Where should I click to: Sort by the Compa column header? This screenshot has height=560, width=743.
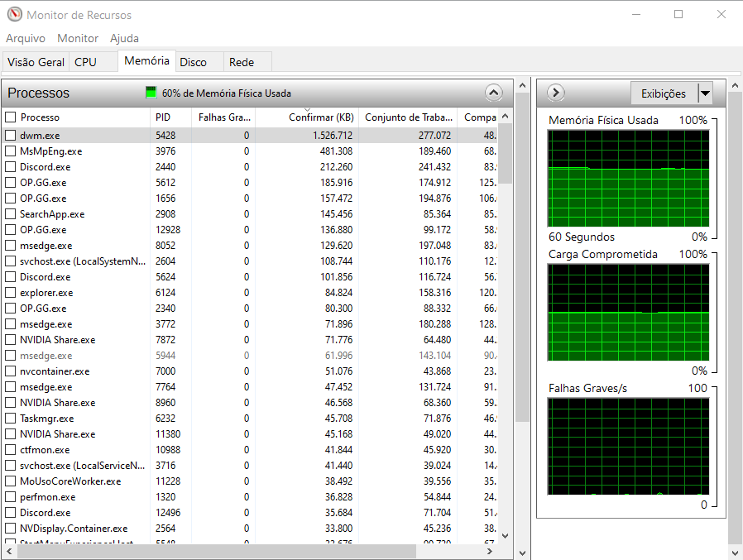(478, 117)
